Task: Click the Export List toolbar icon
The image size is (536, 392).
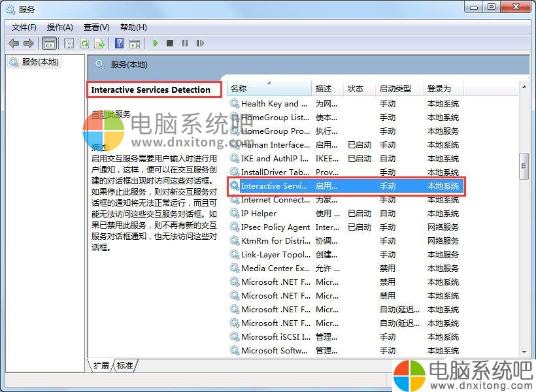Action: pos(99,43)
